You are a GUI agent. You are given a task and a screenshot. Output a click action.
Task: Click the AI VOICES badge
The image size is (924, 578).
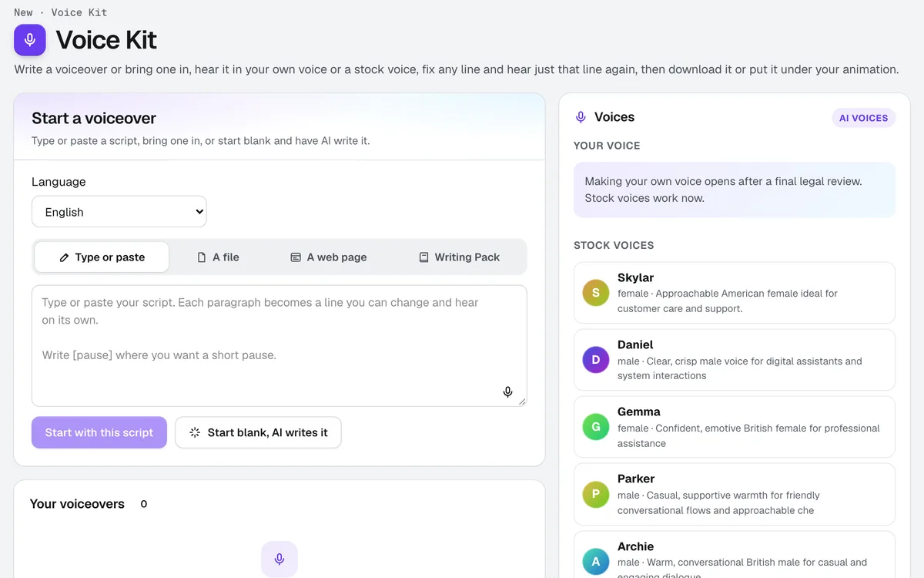(863, 118)
